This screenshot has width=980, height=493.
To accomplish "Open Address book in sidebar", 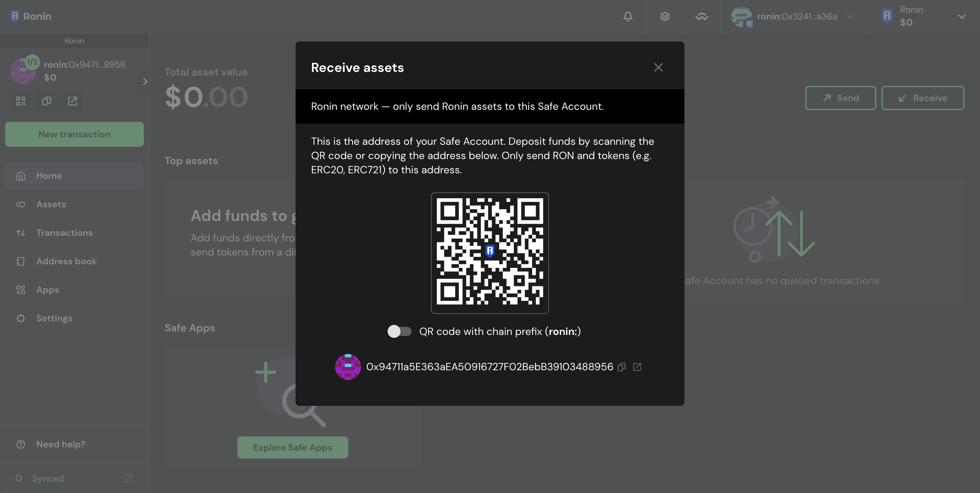I will pos(74,261).
